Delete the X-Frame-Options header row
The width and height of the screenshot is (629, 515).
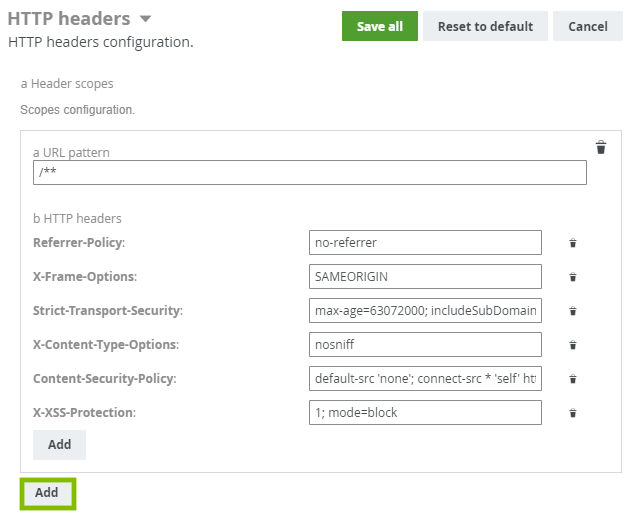(x=573, y=277)
